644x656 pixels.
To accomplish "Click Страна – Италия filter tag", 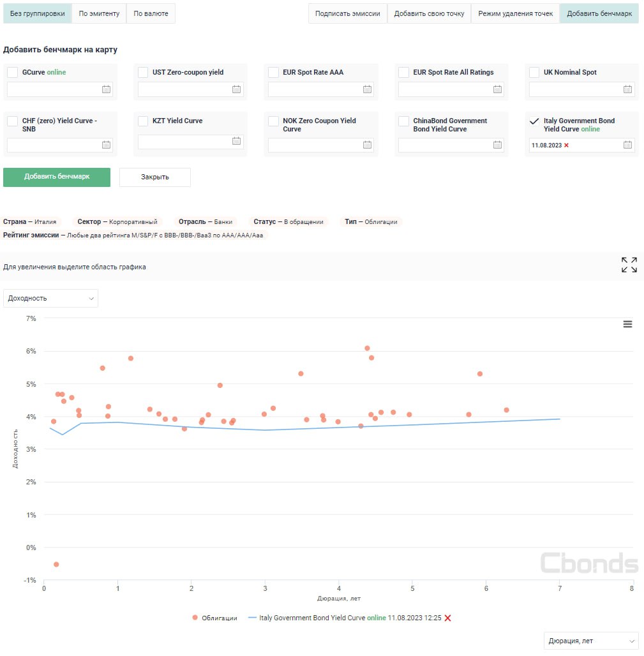I will pos(31,221).
